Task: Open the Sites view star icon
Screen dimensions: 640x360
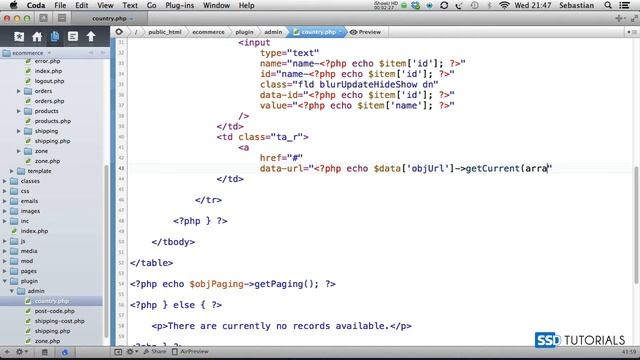Action: pyautogui.click(x=19, y=37)
